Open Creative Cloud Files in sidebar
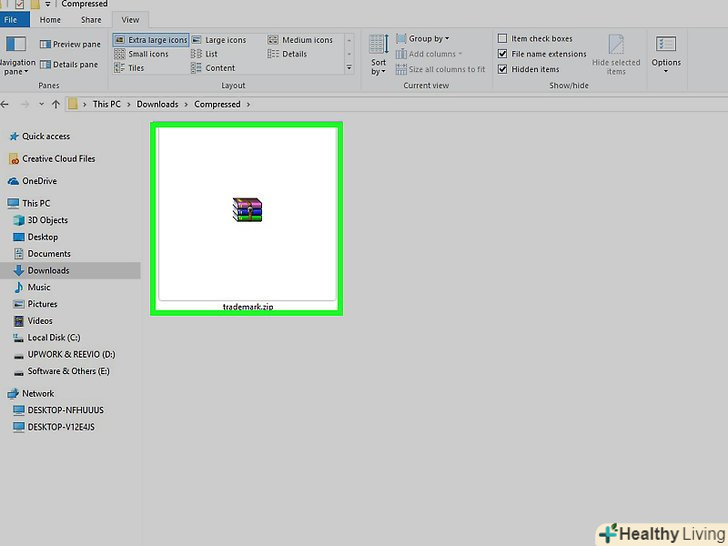 click(x=52, y=159)
